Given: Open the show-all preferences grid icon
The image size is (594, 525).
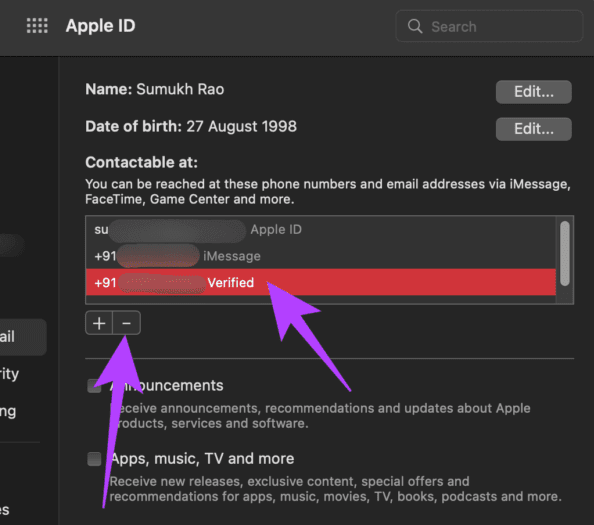Looking at the screenshot, I should pos(37,26).
